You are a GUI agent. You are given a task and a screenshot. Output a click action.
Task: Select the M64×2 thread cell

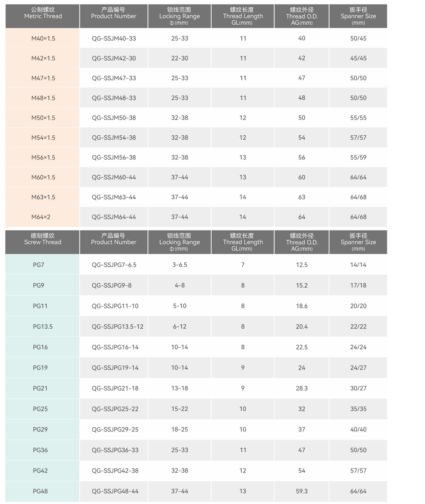coord(41,217)
